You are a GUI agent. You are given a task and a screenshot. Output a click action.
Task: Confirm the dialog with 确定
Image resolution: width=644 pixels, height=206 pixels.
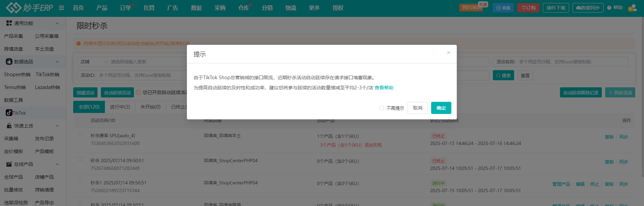(441, 108)
